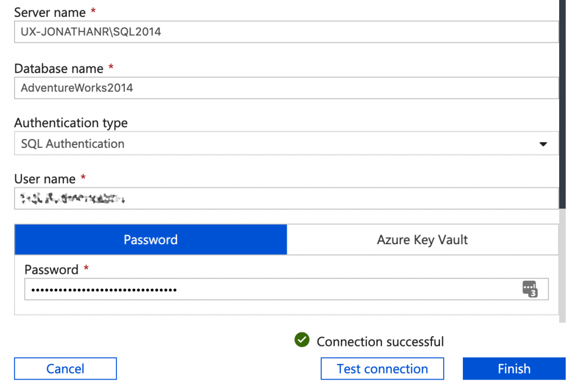Click the red asterisk beside Server name
This screenshot has width=576, height=392.
pos(92,11)
